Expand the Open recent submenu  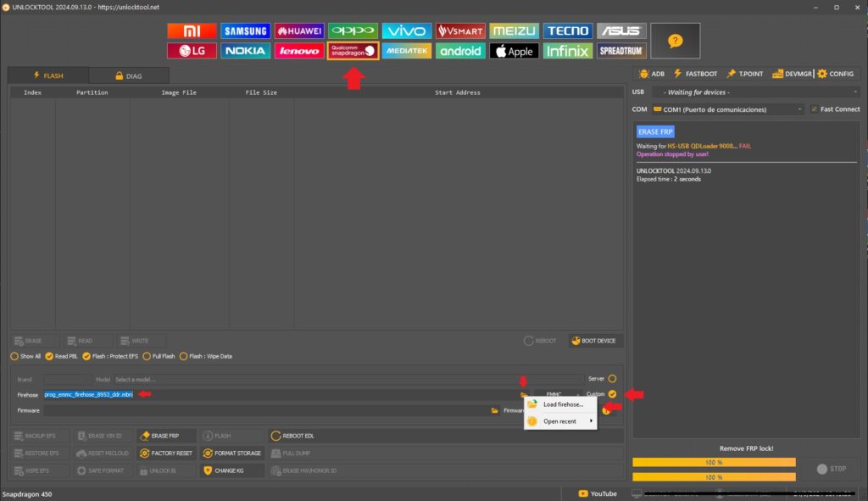coord(560,421)
